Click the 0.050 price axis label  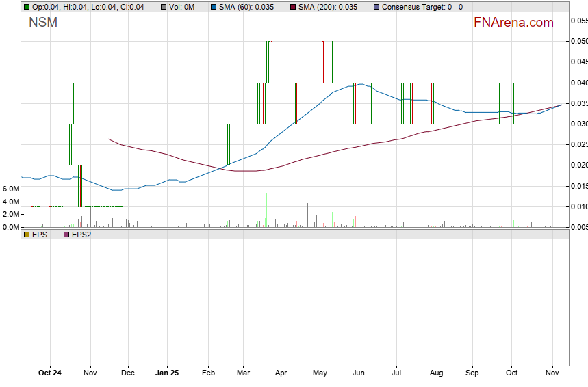579,42
